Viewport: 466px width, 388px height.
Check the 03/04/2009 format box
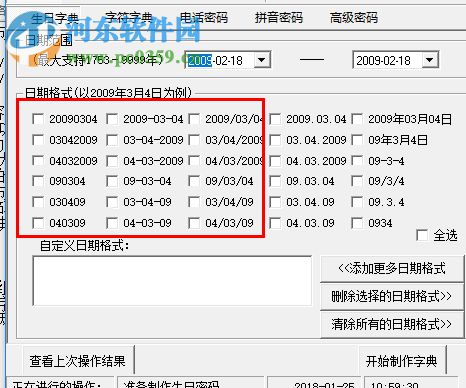194,140
